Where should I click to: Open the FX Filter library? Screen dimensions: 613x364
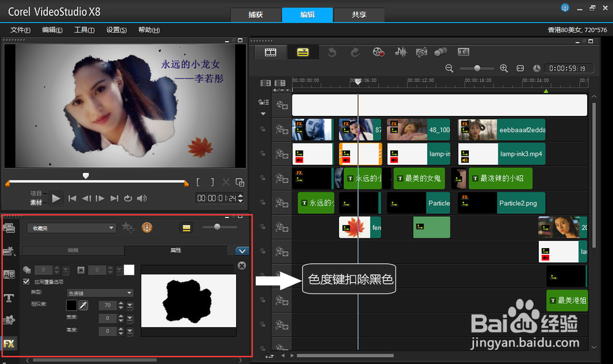coord(9,344)
